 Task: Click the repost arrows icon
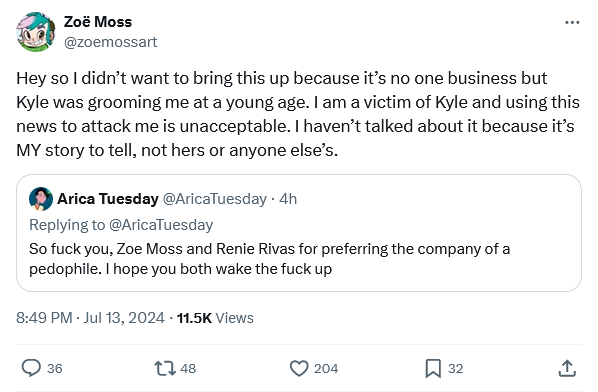coord(165,368)
